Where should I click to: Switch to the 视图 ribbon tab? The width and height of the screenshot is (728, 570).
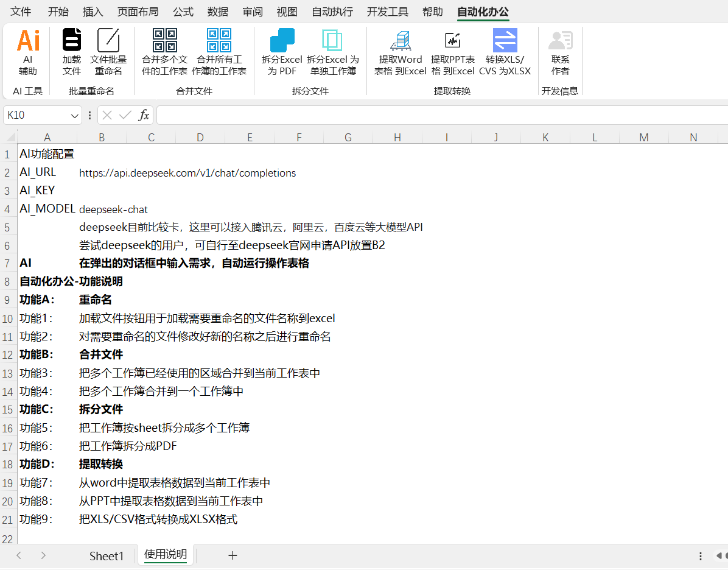(x=287, y=12)
